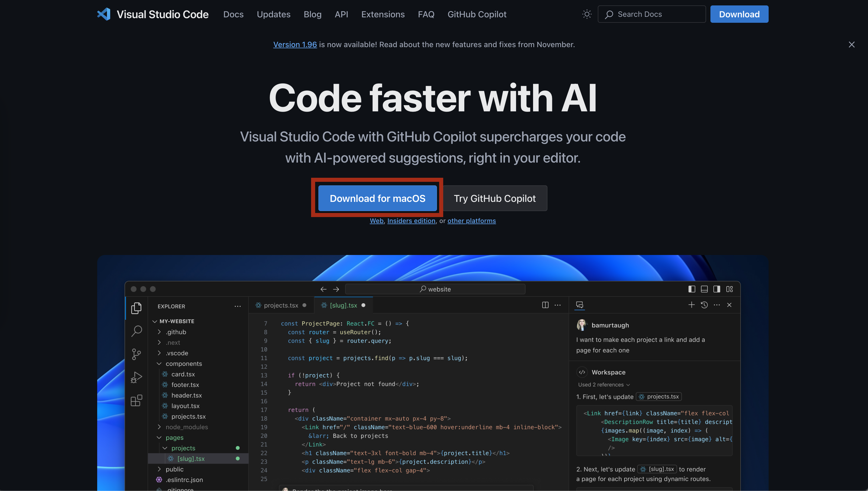This screenshot has height=491, width=868.
Task: Open the Insiders edition link
Action: coord(411,221)
